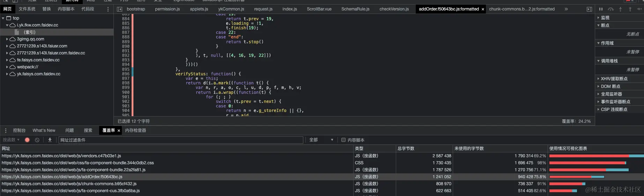644x196 pixels.
Task: Export coverage data download icon
Action: pos(50,140)
